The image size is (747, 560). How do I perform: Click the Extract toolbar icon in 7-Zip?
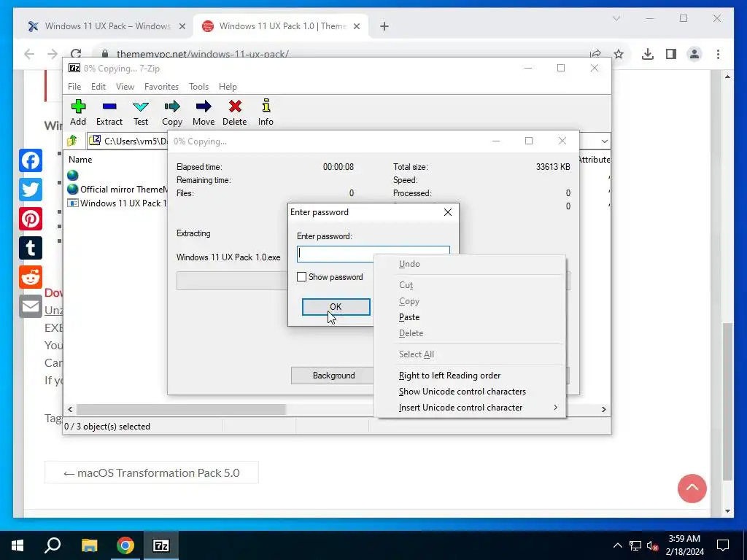coord(109,112)
